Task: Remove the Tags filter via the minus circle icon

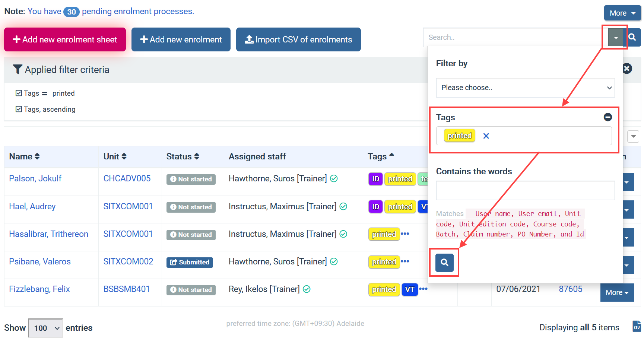Action: 607,117
